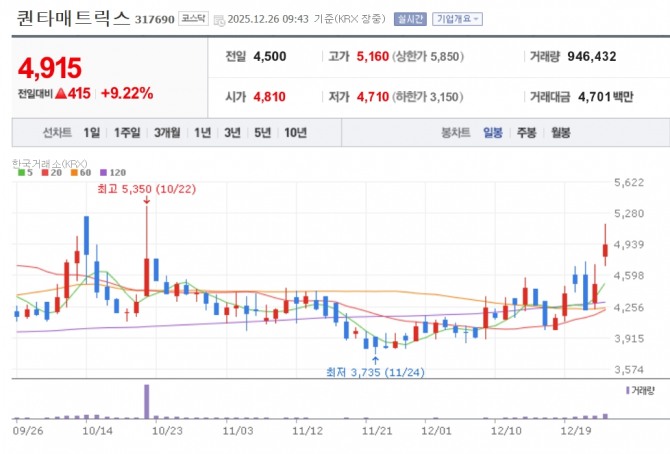Click the calendar icon beside the date
The width and height of the screenshot is (670, 454).
[x=219, y=20]
